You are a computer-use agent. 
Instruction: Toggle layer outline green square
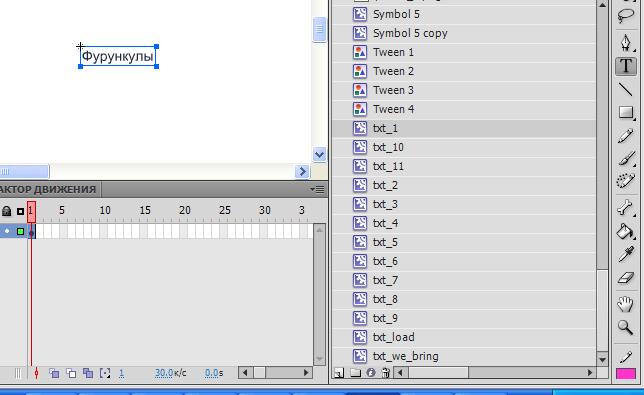20,232
